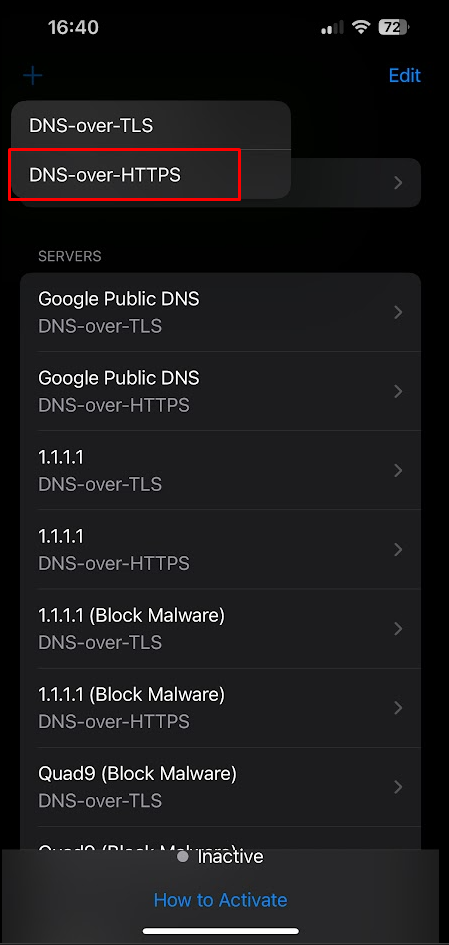Tap the home indicator bar
449x945 pixels.
click(x=221, y=931)
